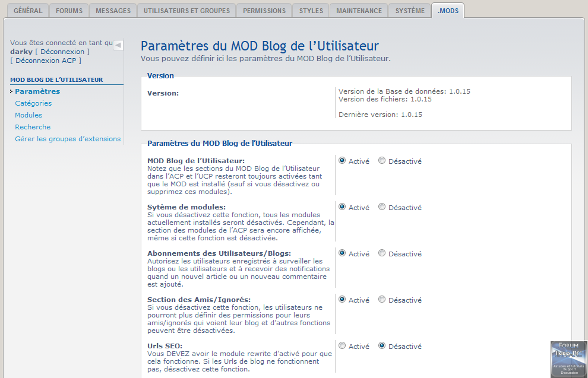The width and height of the screenshot is (588, 378).
Task: Switch to the Forums tab
Action: tap(69, 11)
